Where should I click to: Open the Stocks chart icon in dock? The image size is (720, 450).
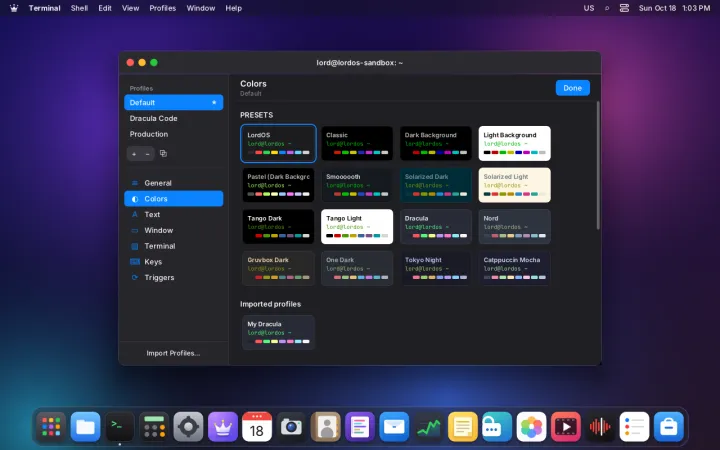(x=428, y=427)
